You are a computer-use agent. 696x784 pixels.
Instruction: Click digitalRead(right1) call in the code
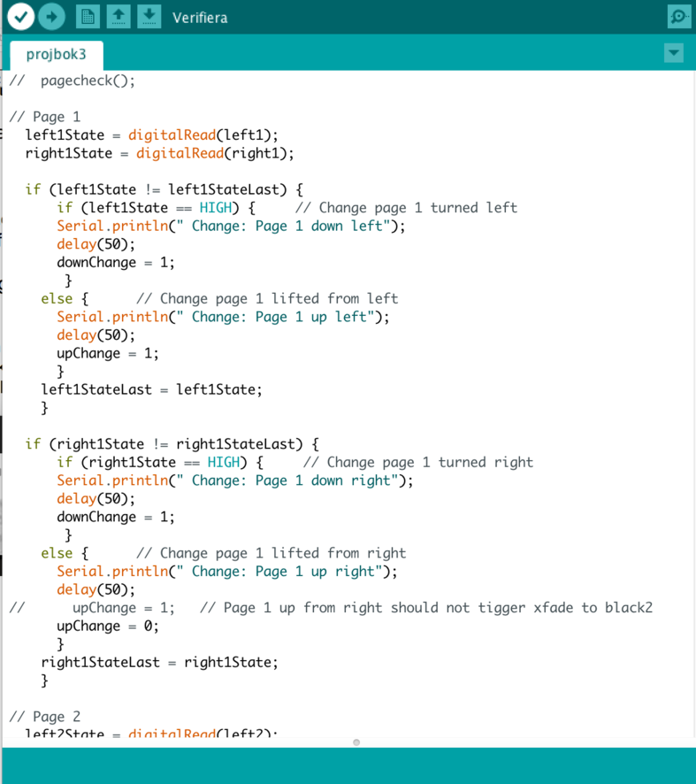coord(214,153)
